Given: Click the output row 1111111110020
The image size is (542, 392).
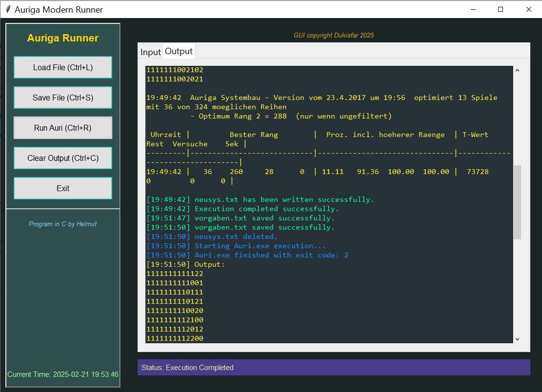Looking at the screenshot, I should 175,311.
